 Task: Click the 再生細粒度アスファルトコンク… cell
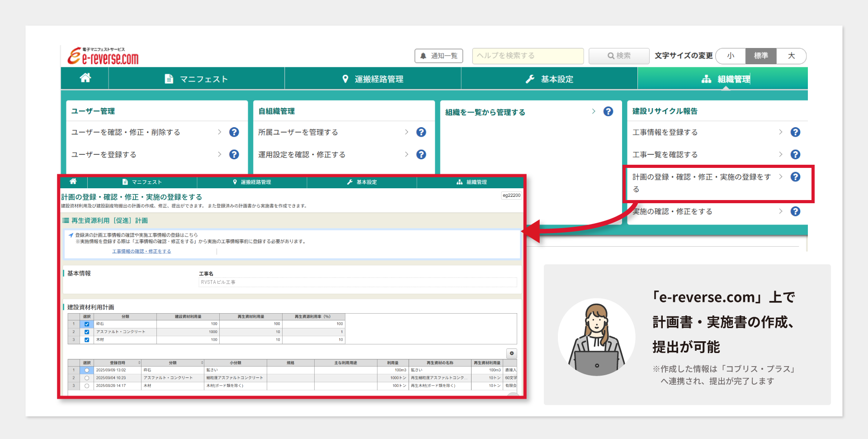coord(440,378)
